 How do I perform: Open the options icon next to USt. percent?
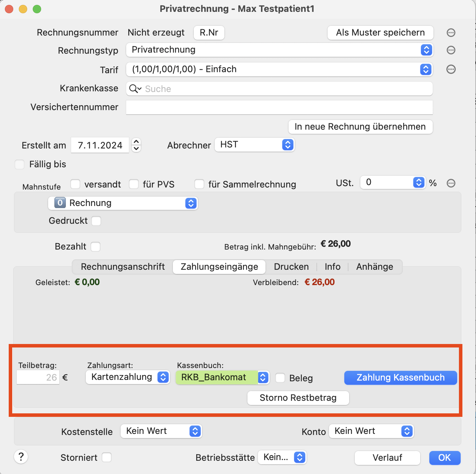pyautogui.click(x=451, y=183)
